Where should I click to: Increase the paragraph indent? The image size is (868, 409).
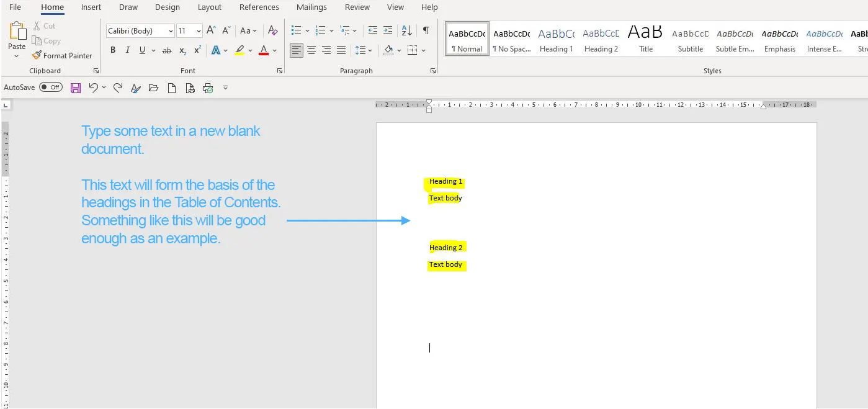pyautogui.click(x=388, y=30)
